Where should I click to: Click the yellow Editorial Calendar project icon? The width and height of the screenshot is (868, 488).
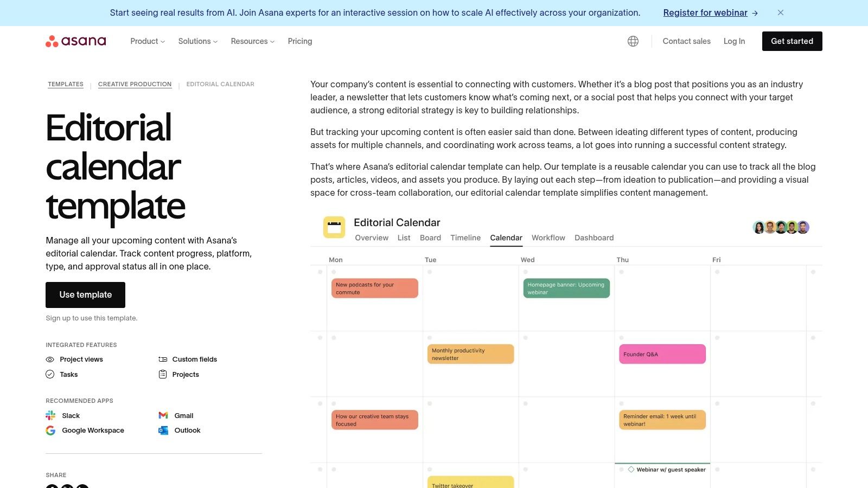click(334, 227)
